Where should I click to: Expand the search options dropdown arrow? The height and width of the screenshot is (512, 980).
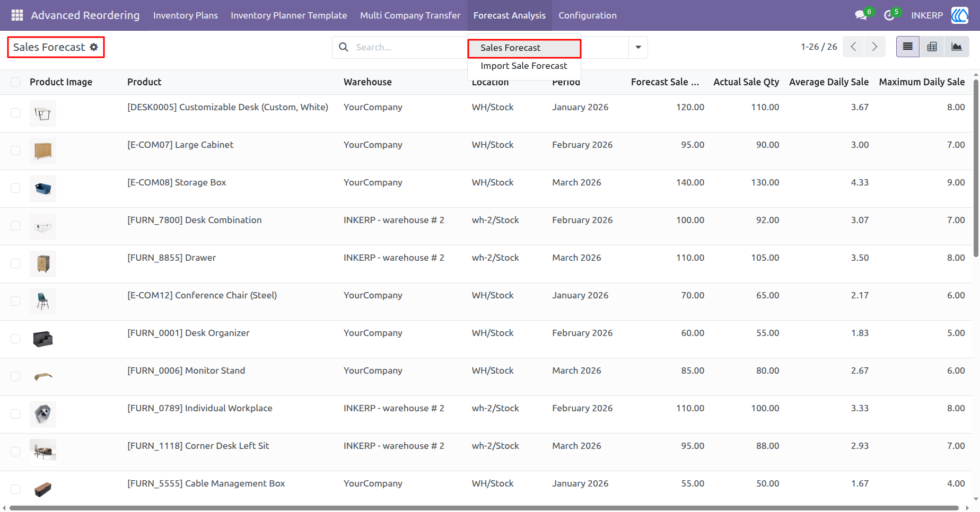pyautogui.click(x=638, y=47)
